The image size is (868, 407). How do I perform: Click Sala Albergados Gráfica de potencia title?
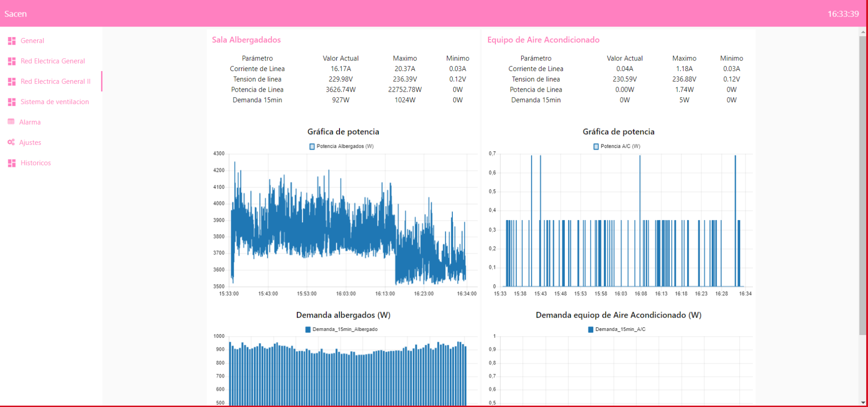tap(343, 132)
